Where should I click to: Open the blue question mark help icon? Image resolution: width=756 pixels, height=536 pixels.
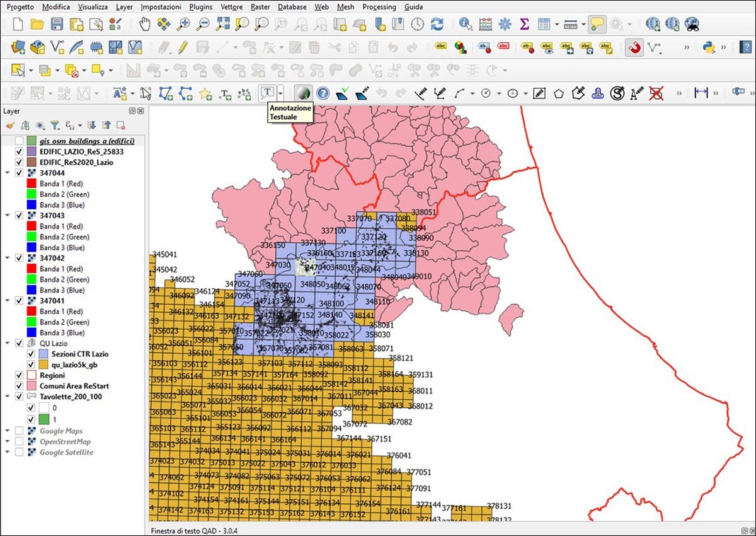coord(323,93)
